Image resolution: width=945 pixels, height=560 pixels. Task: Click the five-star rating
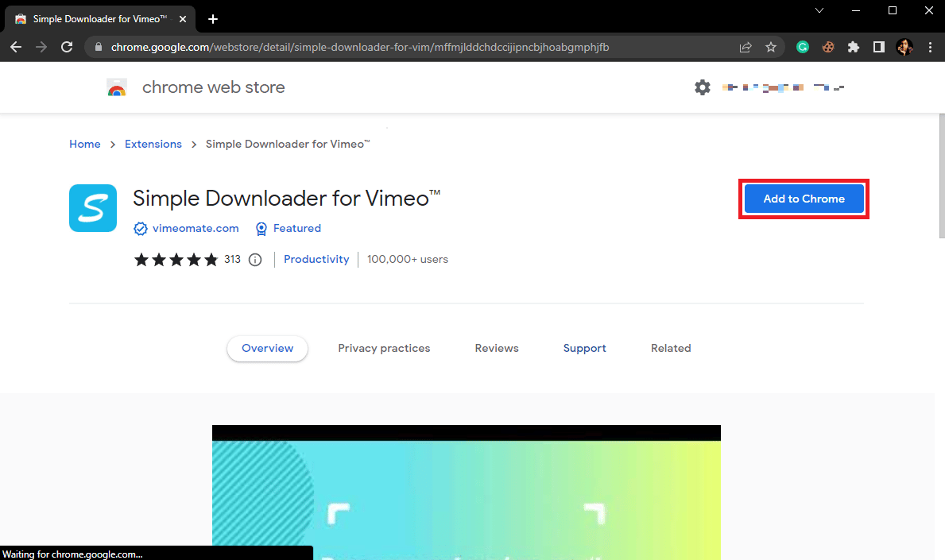[176, 260]
